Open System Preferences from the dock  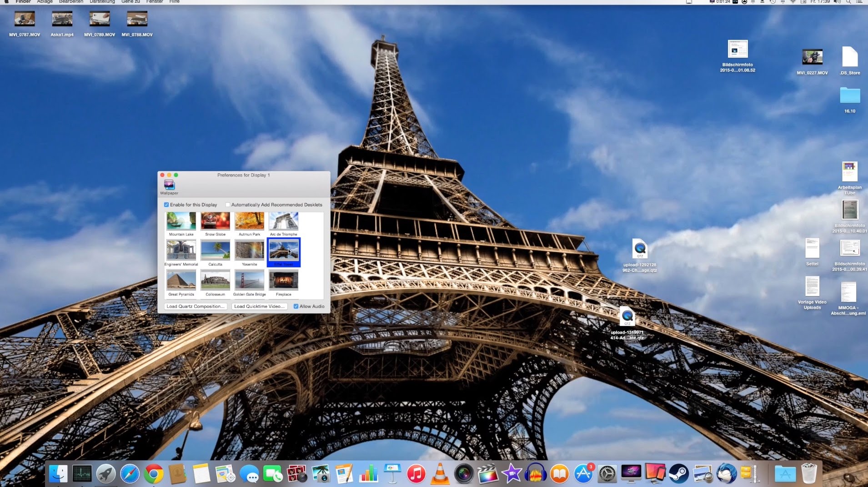(607, 474)
